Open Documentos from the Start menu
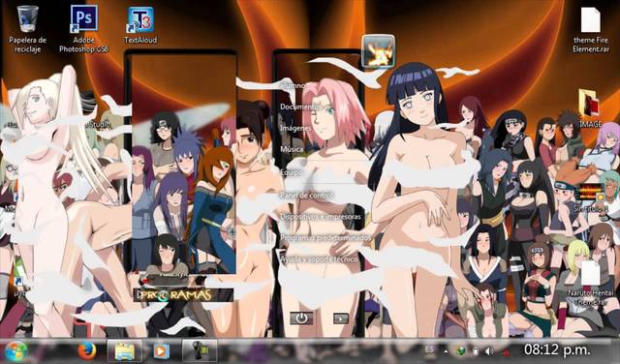620x364 pixels. coord(299,106)
